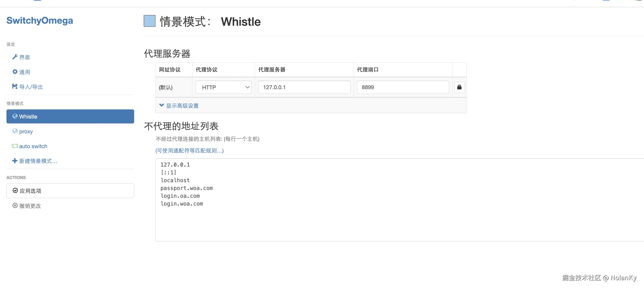Click the Whistle profile color swatch

coord(149,21)
